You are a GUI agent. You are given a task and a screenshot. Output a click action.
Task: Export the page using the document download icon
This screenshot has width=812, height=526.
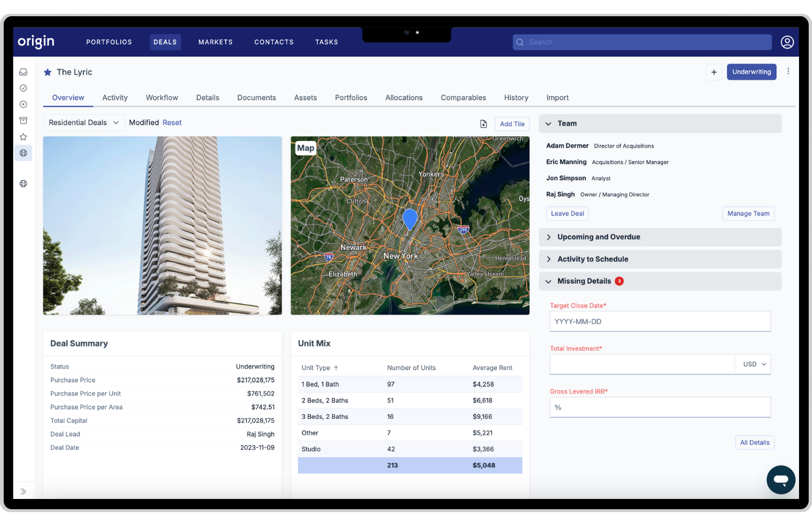pos(483,123)
